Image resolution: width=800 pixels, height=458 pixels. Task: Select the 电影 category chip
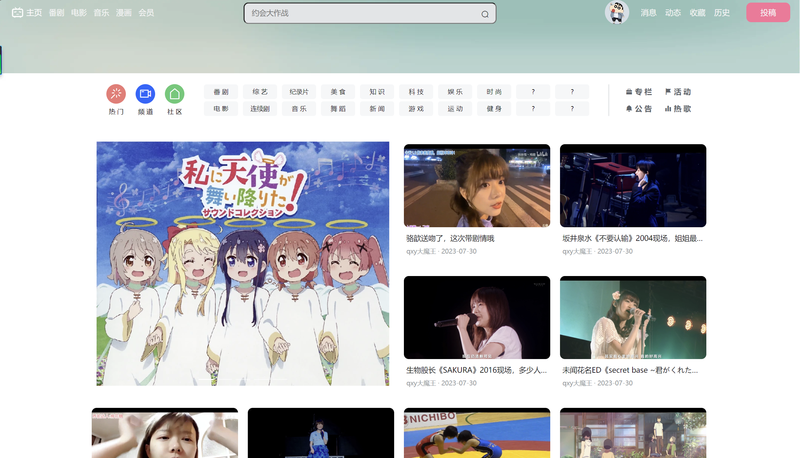221,109
